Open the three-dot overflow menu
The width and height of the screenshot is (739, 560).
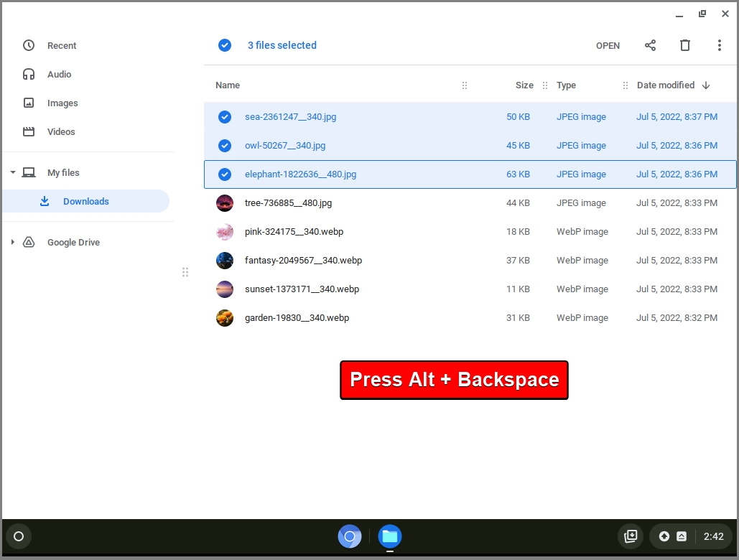click(720, 45)
